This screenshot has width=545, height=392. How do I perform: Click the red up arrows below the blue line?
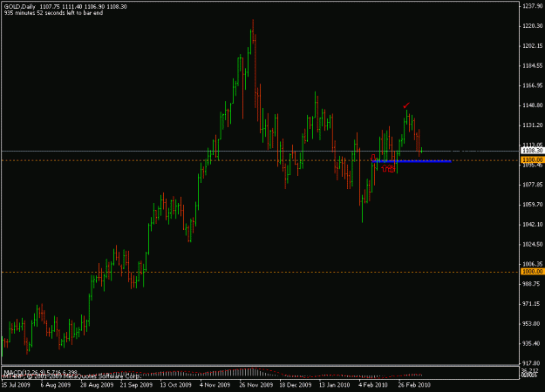pyautogui.click(x=388, y=169)
